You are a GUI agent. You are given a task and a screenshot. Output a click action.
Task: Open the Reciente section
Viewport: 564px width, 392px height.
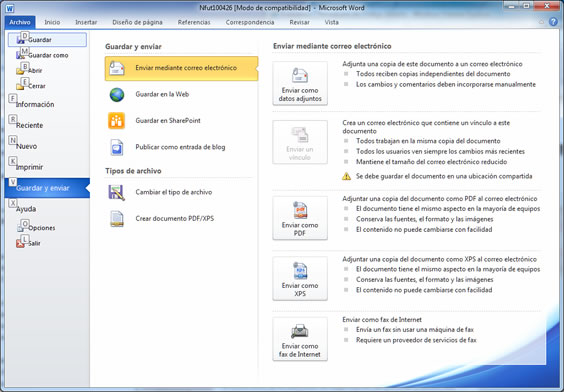click(47, 125)
